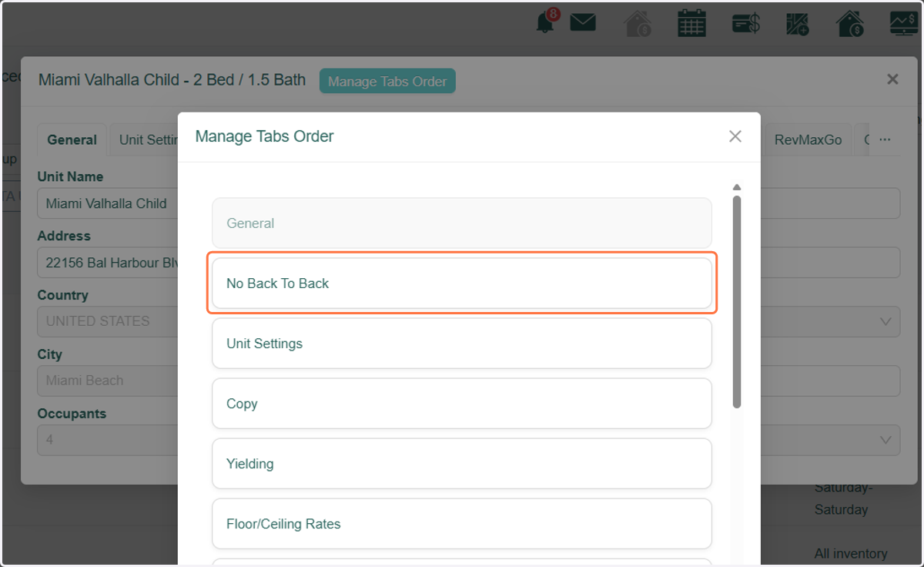Select the No Back To Back item

pyautogui.click(x=462, y=283)
